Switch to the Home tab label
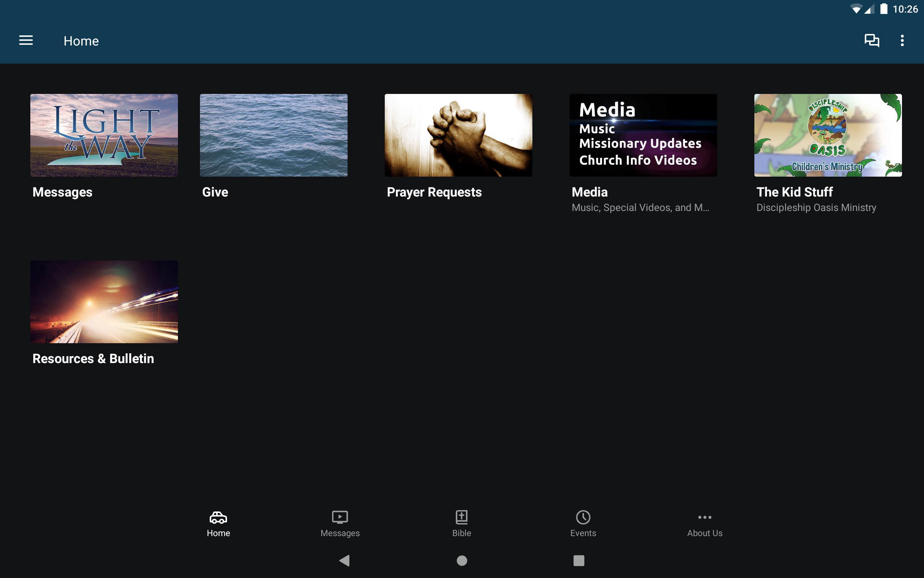The image size is (924, 578). tap(218, 533)
